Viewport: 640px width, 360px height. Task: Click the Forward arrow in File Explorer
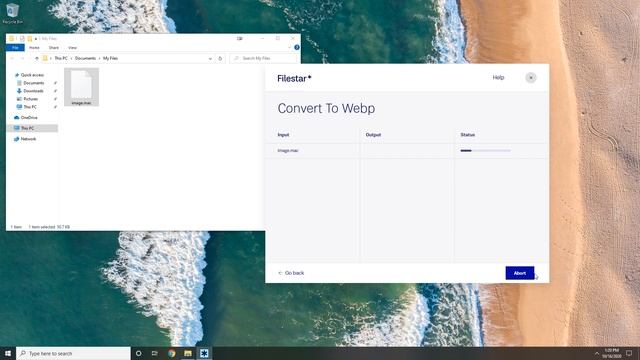click(22, 58)
